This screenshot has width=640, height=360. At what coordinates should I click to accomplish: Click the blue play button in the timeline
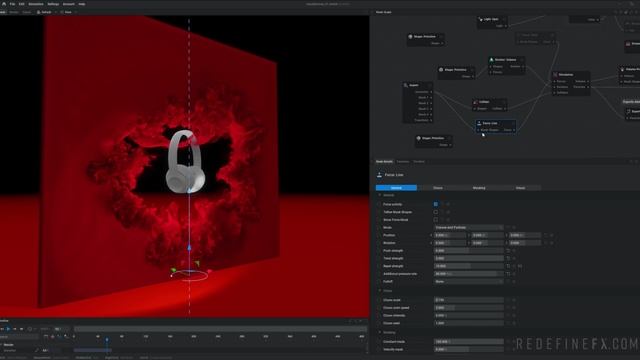(x=8, y=329)
